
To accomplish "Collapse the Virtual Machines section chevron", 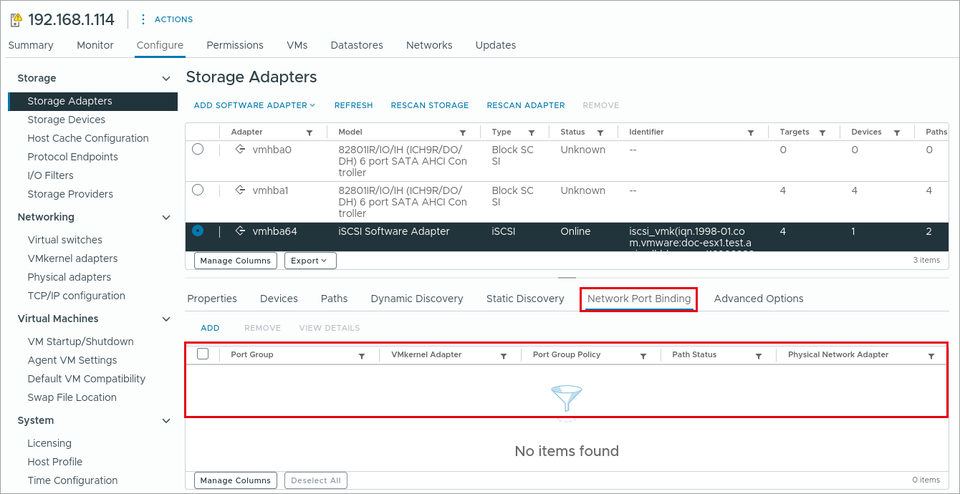I will pos(165,319).
